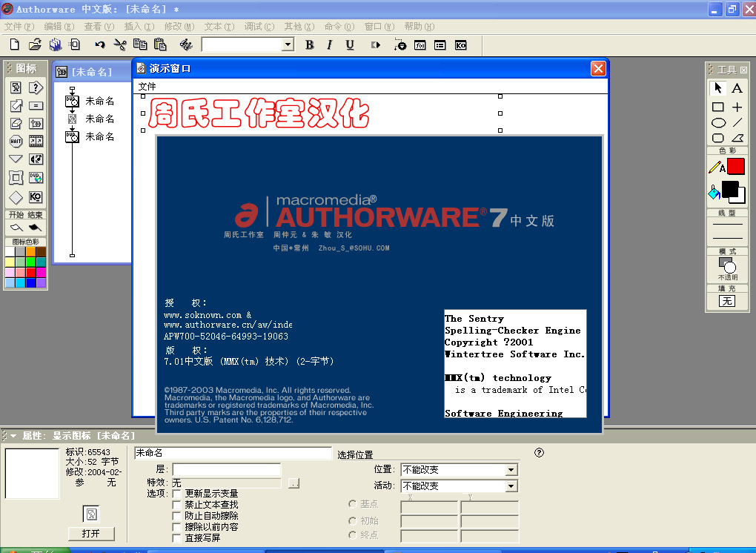Pick the bright green icon color swatch

(x=30, y=262)
